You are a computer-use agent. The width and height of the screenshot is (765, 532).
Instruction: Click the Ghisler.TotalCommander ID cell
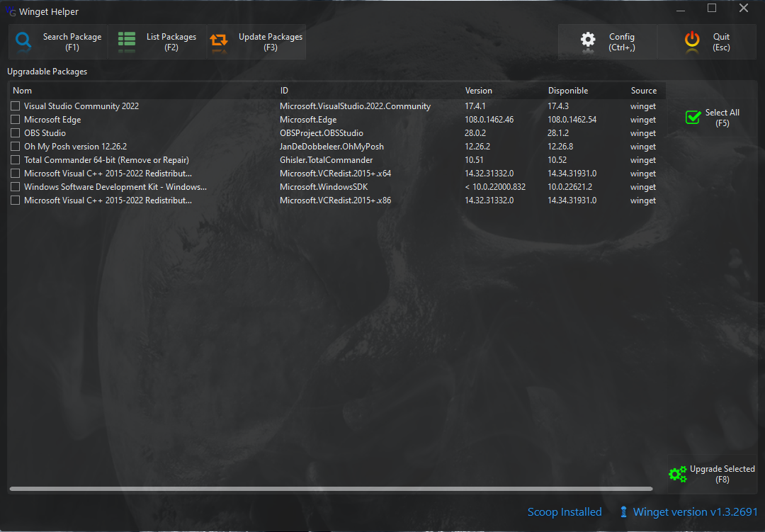(327, 159)
